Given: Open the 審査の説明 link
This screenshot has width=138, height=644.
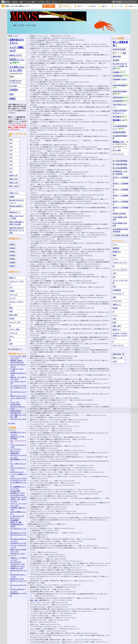Looking at the screenshot, I should (117, 56).
